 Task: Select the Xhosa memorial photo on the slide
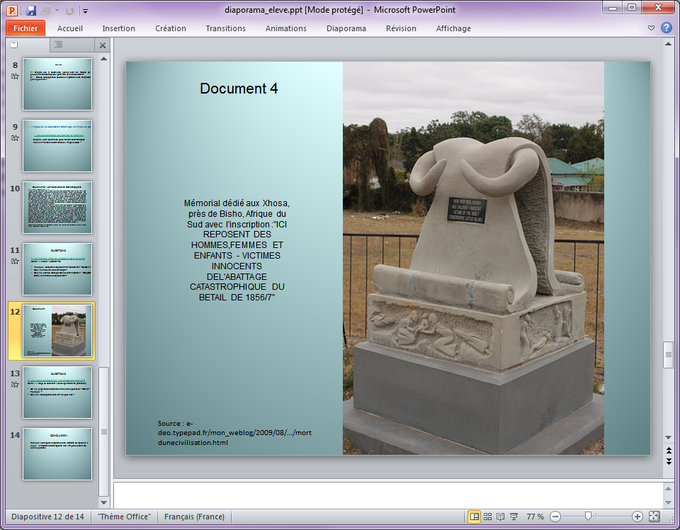(474, 258)
